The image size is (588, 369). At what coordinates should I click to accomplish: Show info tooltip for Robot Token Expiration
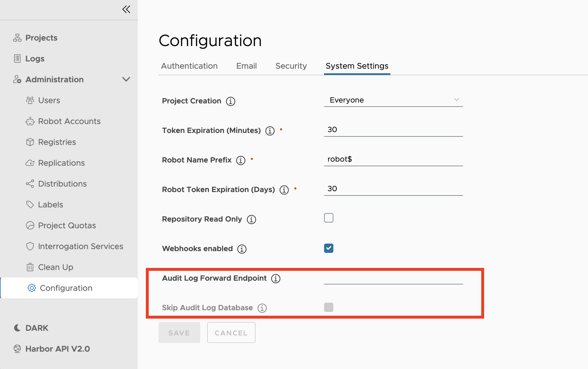coord(284,190)
